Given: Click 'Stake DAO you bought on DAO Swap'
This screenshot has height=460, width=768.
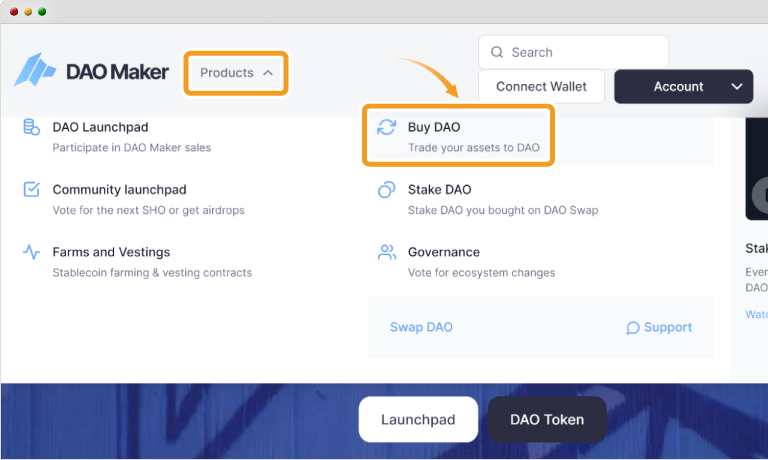Looking at the screenshot, I should pyautogui.click(x=503, y=210).
